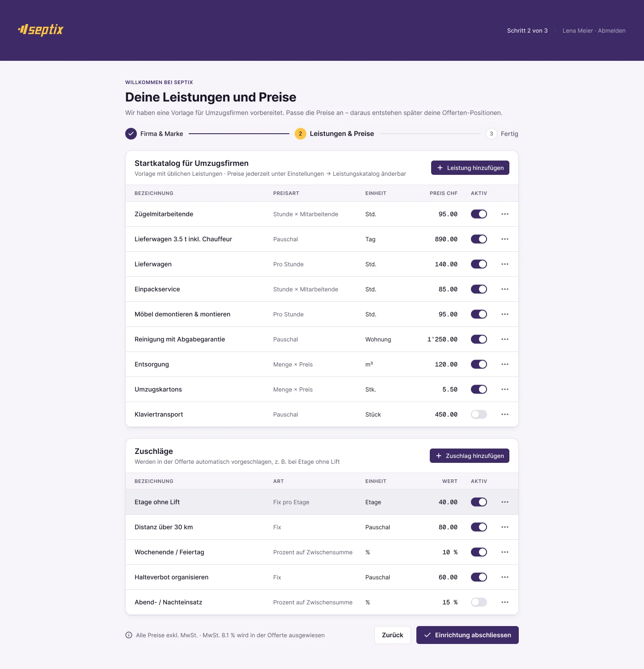Click the info icon beside MwSt. note
The width and height of the screenshot is (644, 669).
[x=129, y=635]
